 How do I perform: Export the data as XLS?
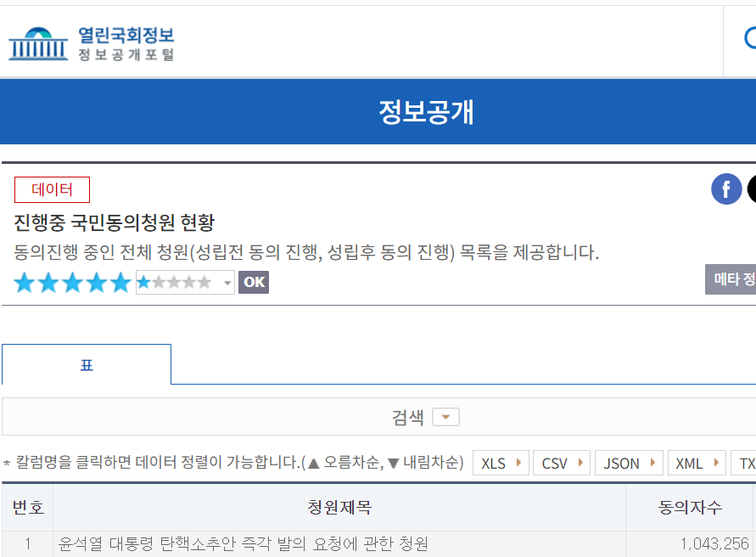[500, 463]
